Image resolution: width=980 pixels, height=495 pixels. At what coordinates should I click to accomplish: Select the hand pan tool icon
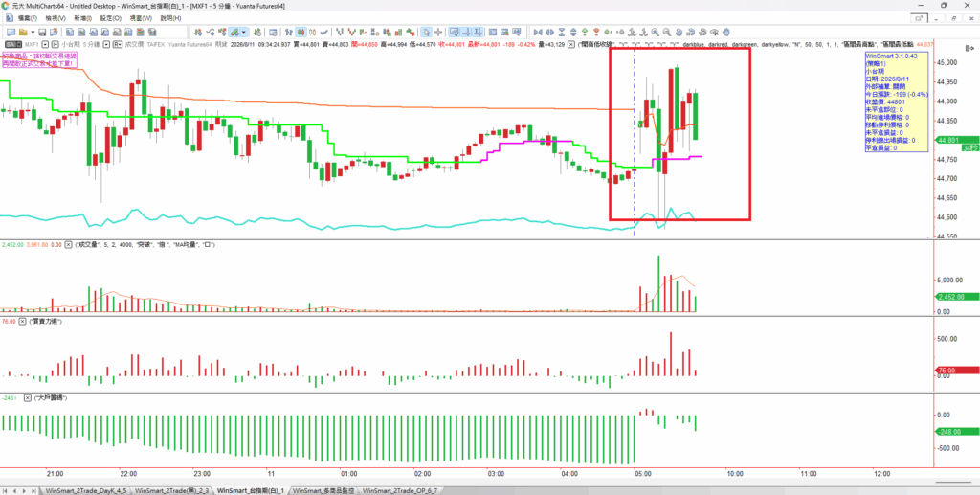[x=725, y=32]
